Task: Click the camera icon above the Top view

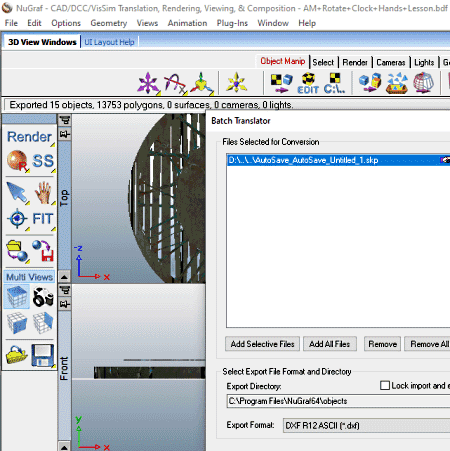Action: 65,120
